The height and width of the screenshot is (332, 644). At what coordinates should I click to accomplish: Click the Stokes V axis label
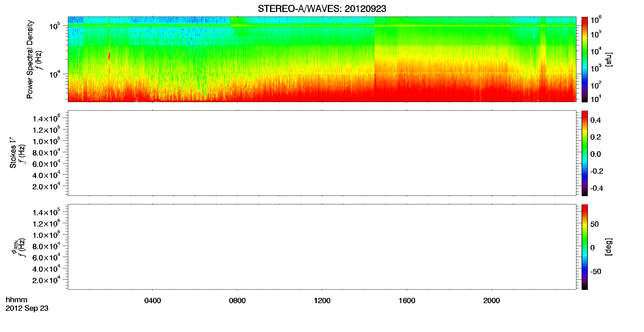(13, 152)
